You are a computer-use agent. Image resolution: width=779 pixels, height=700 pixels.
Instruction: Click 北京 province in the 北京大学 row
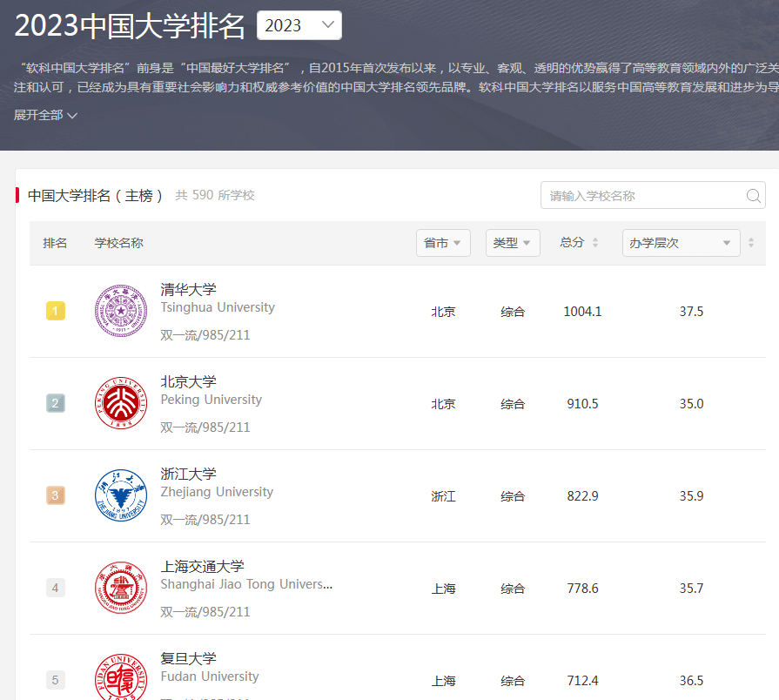443,404
